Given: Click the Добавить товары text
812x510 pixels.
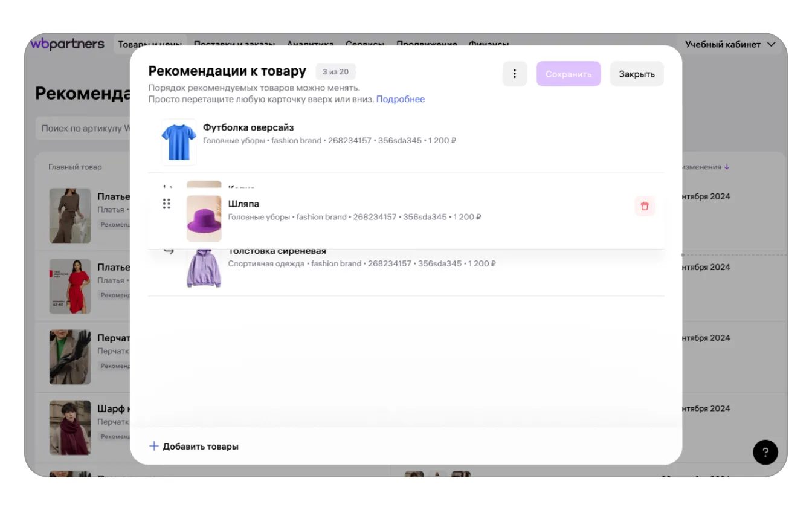Looking at the screenshot, I should pyautogui.click(x=201, y=447).
